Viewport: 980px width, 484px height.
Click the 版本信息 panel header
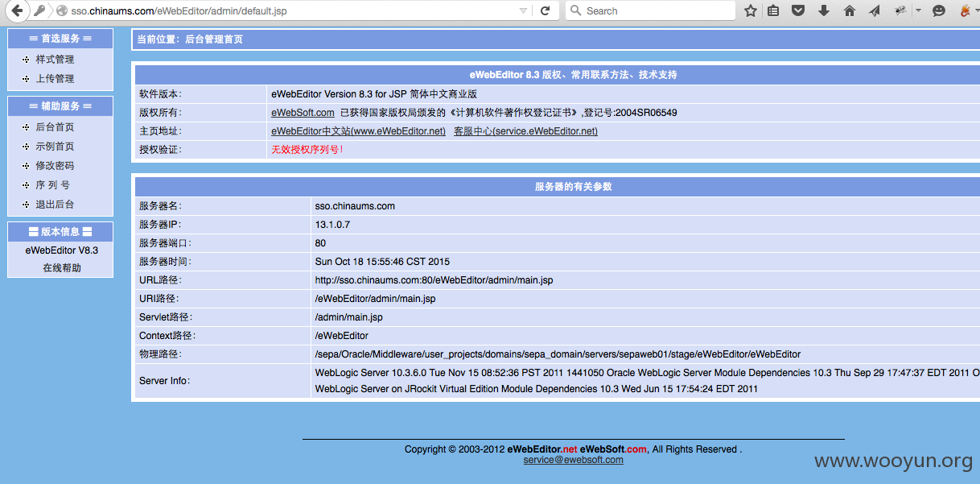click(x=60, y=232)
